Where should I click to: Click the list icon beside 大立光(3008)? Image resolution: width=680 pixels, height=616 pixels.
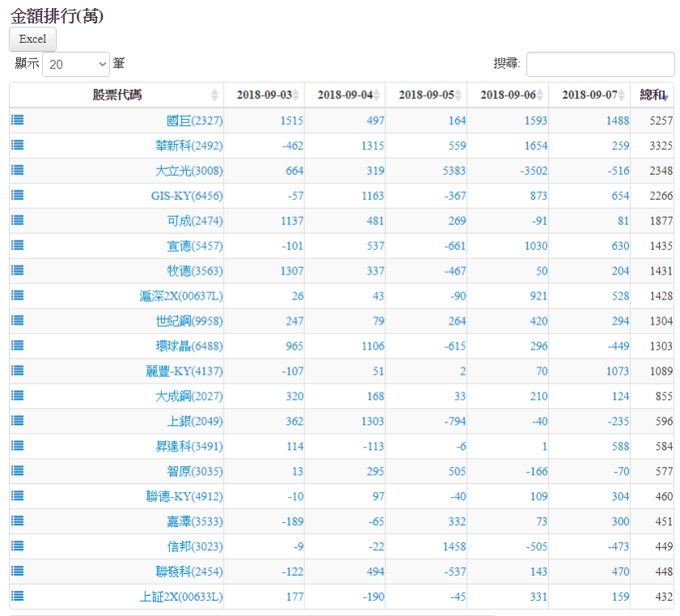(x=17, y=170)
